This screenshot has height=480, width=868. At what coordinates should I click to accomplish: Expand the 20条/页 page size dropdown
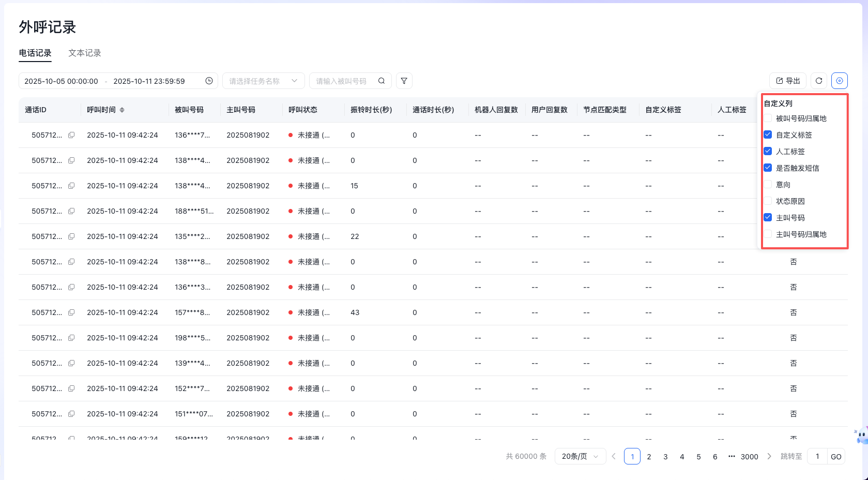[580, 456]
